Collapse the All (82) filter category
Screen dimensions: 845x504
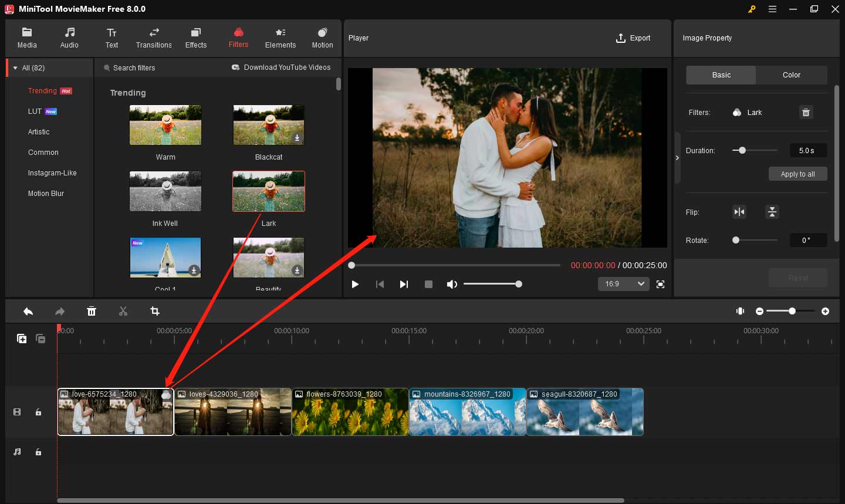15,68
